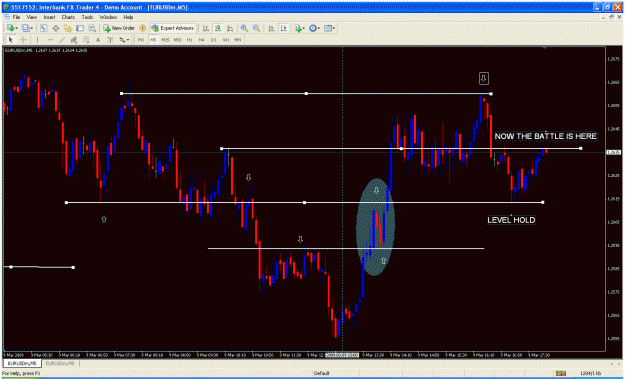Open the File menu
Screen dimensions: 625x379
pyautogui.click(x=16, y=17)
